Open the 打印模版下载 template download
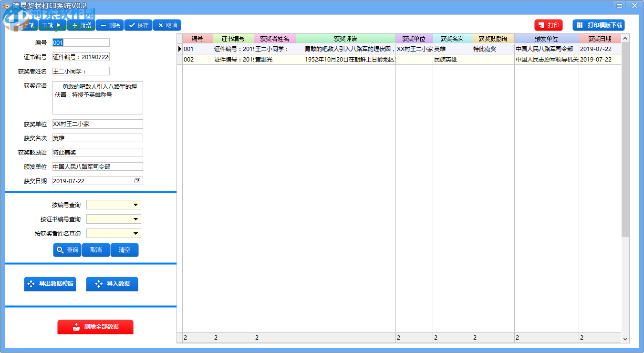Image resolution: width=644 pixels, height=353 pixels. (x=598, y=25)
